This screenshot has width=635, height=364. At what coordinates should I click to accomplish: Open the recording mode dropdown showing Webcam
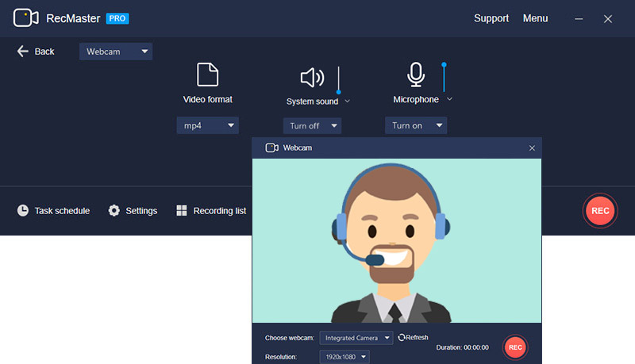click(116, 52)
